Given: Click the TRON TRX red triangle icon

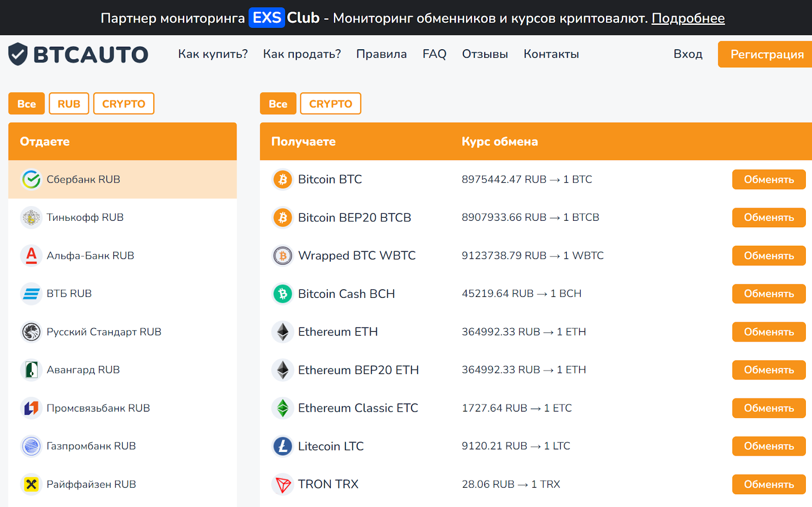Looking at the screenshot, I should pyautogui.click(x=283, y=484).
